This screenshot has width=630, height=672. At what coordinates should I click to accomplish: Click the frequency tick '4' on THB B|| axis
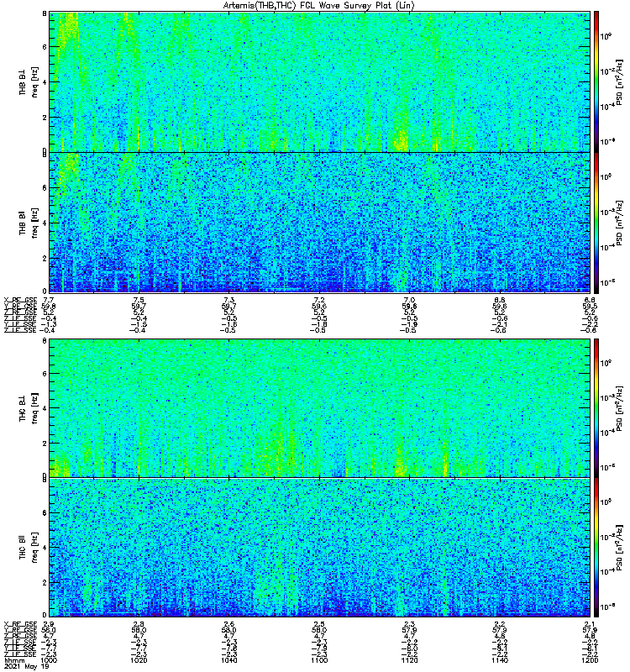pyautogui.click(x=45, y=223)
